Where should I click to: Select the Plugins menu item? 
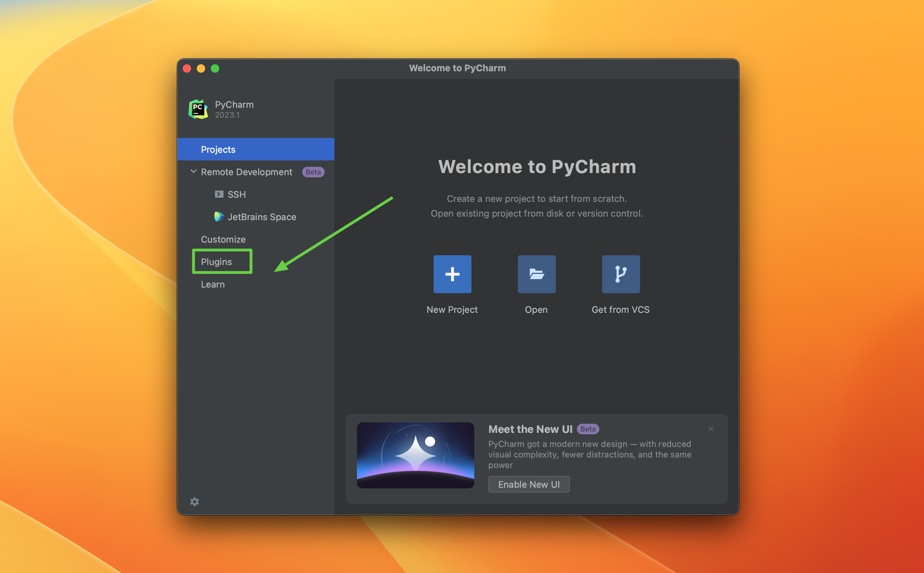tap(217, 261)
